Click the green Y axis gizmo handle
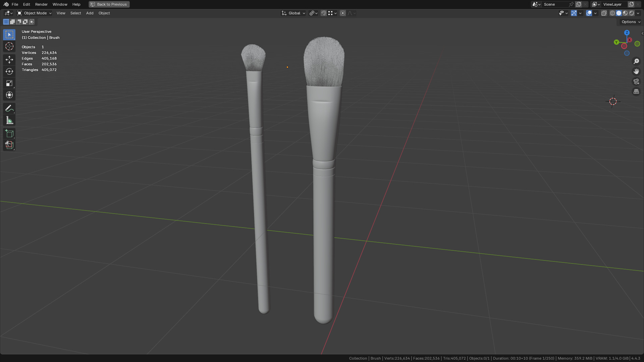 coord(616,42)
